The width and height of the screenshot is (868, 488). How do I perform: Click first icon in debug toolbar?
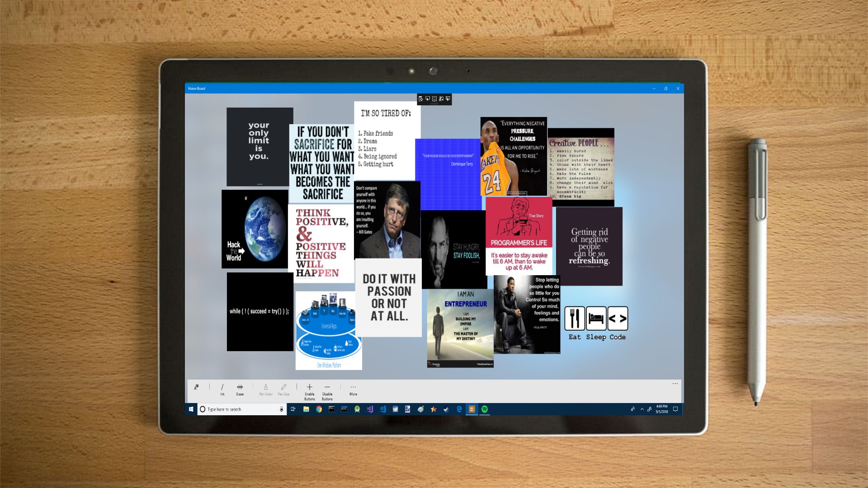coord(420,99)
